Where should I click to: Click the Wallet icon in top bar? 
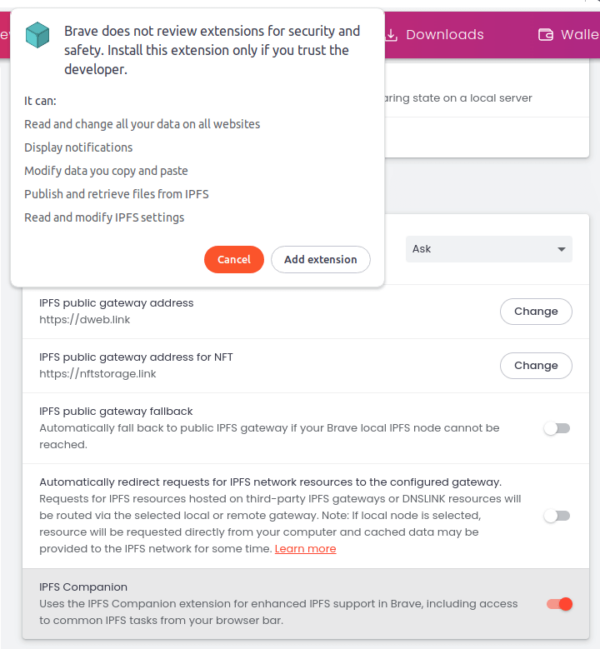546,35
